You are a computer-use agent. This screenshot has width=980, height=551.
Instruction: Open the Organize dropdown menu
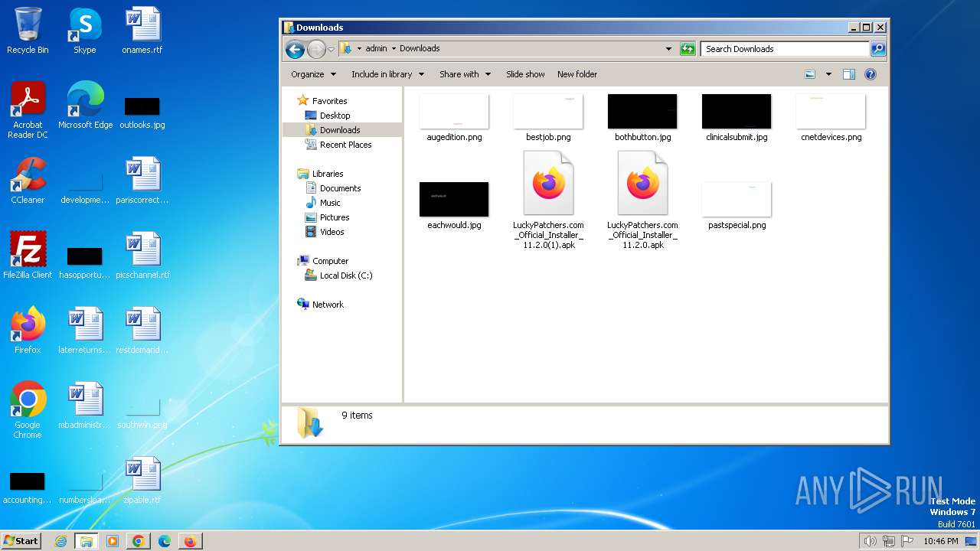tap(313, 74)
